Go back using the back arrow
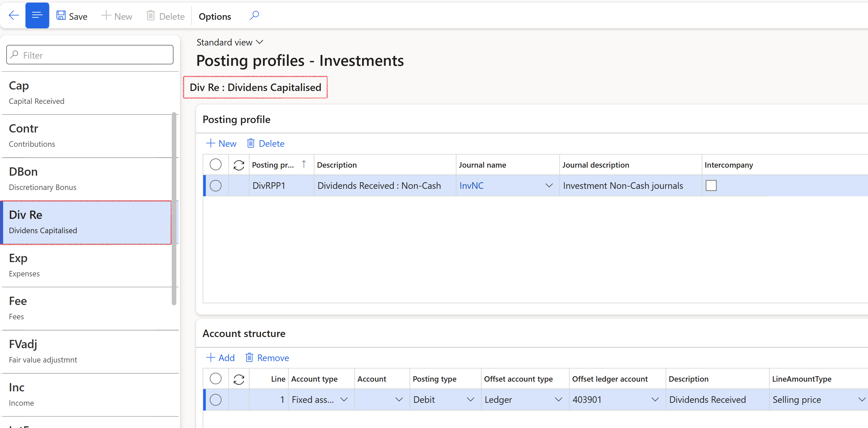Image resolution: width=868 pixels, height=428 pixels. (13, 15)
